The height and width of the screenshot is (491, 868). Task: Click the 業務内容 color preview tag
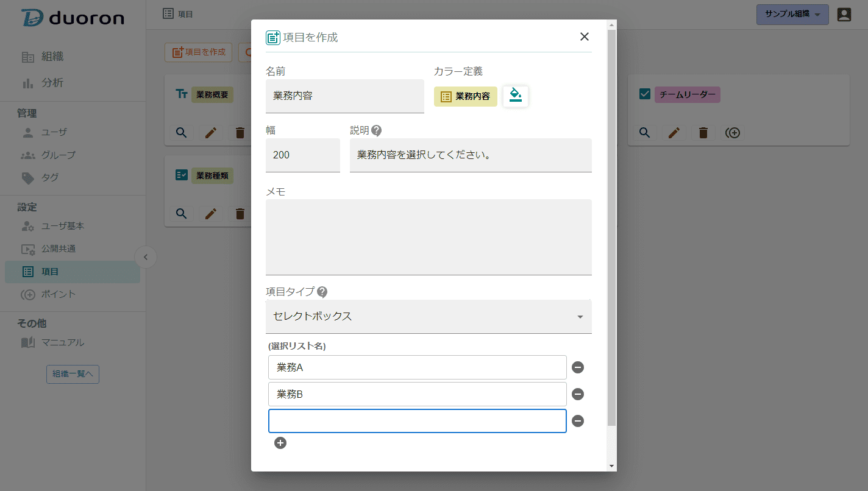click(466, 96)
